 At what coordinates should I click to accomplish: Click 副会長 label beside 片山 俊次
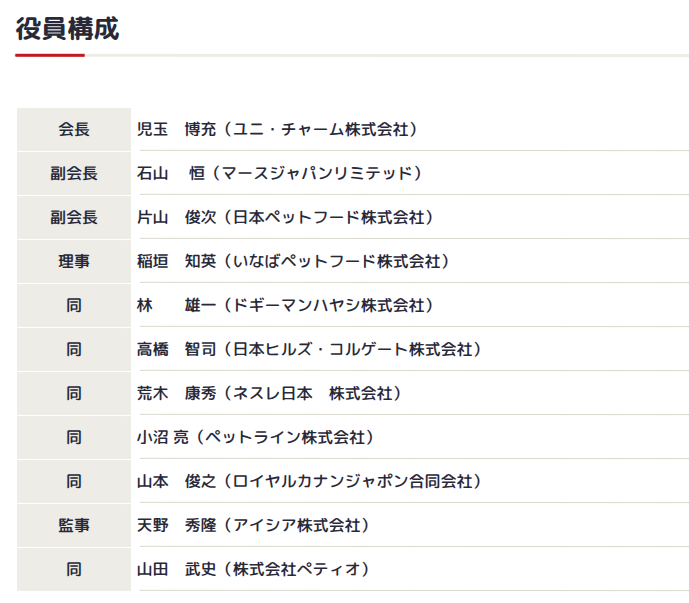pos(74,217)
